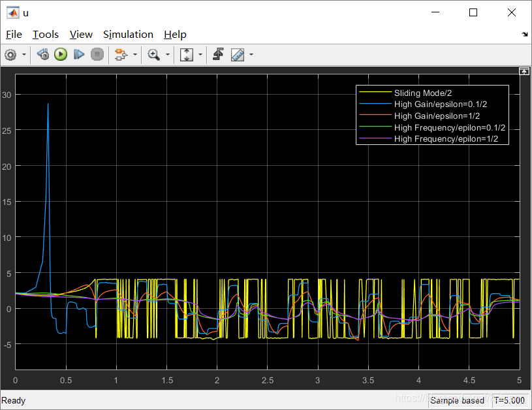
Task: Click the Highlight Simulink Block icon
Action: click(x=121, y=54)
